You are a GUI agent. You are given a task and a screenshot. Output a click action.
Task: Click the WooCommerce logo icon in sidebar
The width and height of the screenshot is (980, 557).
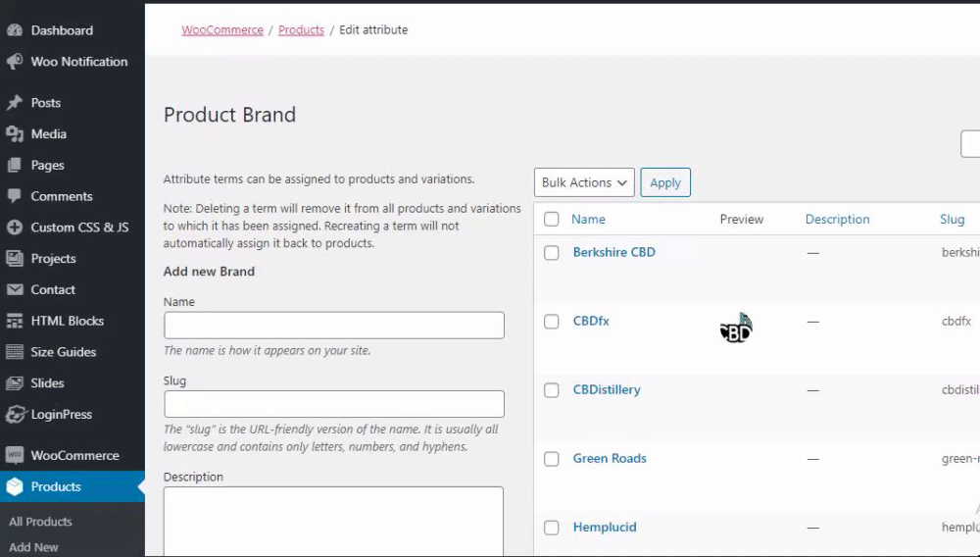(15, 456)
